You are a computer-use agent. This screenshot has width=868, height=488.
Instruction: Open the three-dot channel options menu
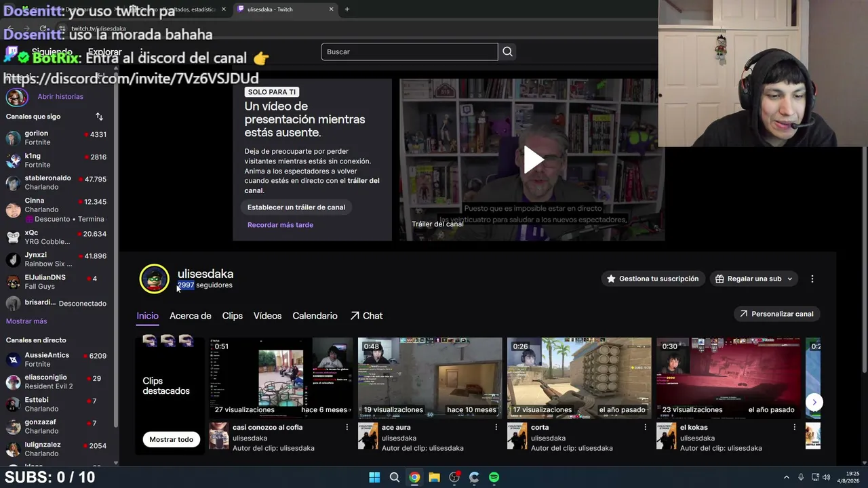tap(812, 279)
